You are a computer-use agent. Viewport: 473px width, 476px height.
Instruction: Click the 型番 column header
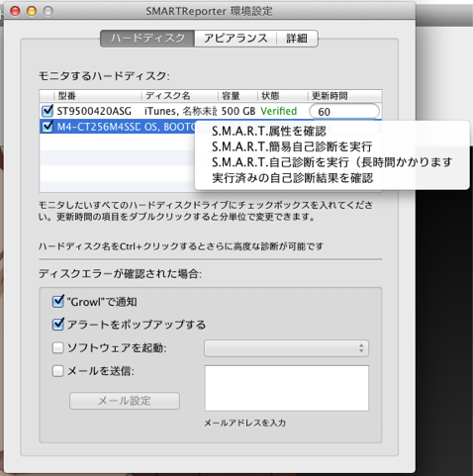tap(98, 96)
